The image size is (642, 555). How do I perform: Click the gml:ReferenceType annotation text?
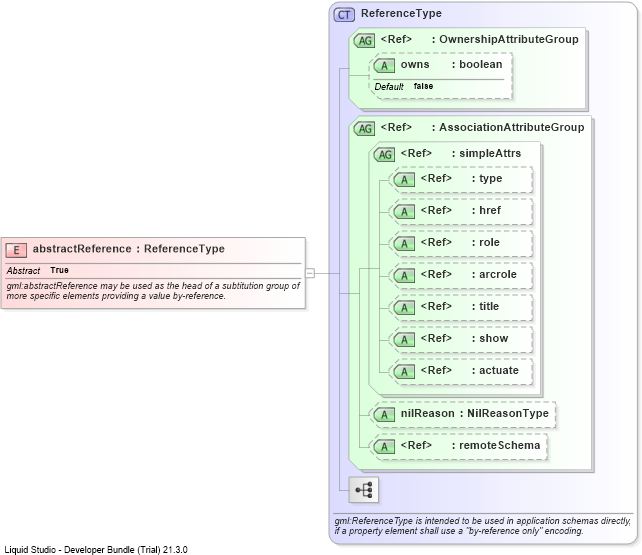[482, 526]
